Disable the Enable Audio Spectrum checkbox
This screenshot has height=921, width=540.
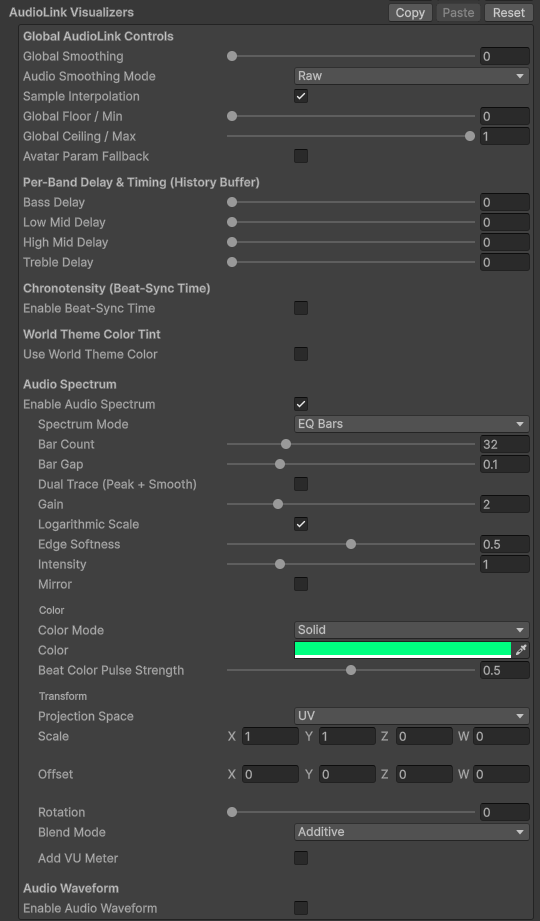301,404
